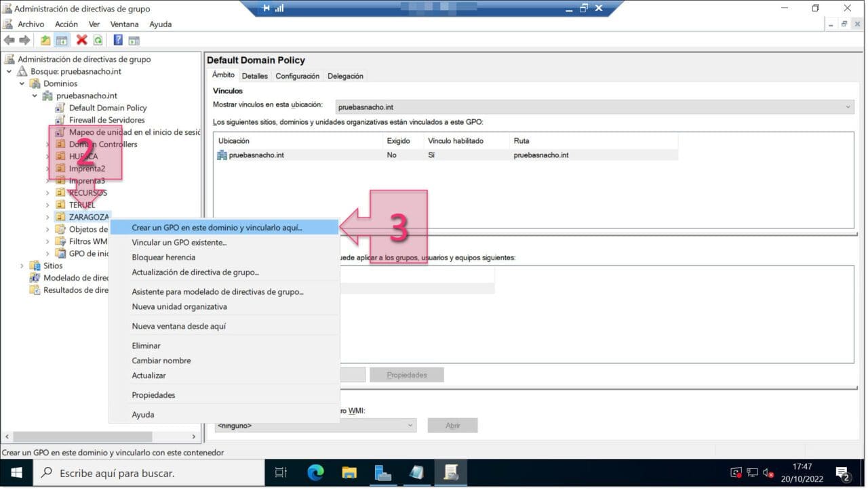Open the WMI filter <ninguno> dropdown
Viewport: 868px width, 490px height.
315,426
